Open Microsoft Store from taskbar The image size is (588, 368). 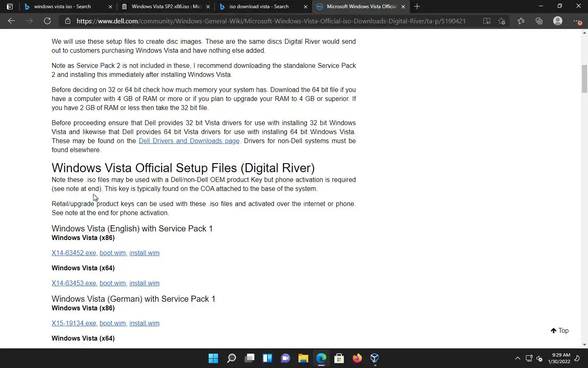pyautogui.click(x=339, y=359)
